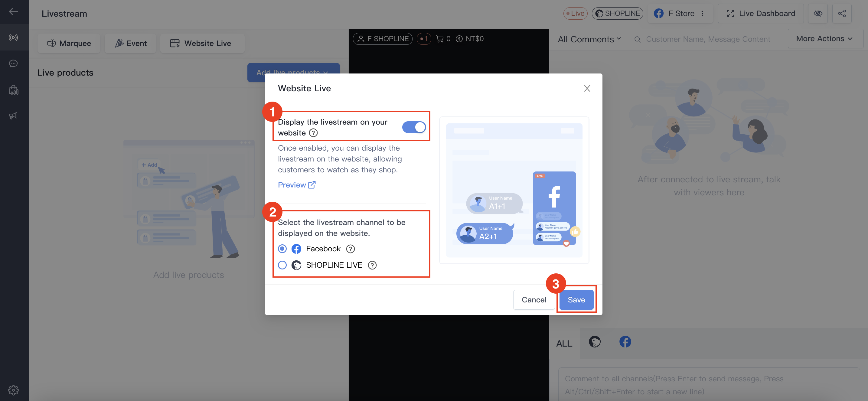Image resolution: width=868 pixels, height=401 pixels.
Task: Click the help icon next to Facebook
Action: [x=351, y=249]
